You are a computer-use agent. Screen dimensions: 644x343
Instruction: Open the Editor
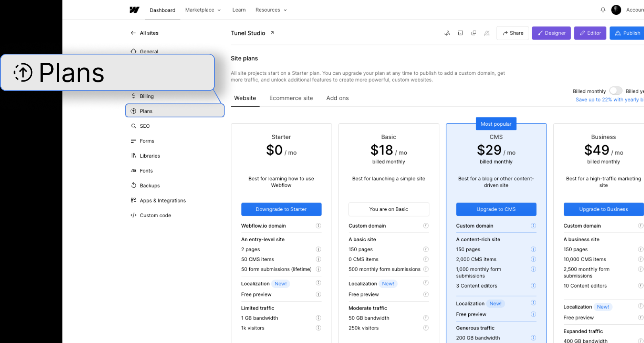pyautogui.click(x=590, y=33)
